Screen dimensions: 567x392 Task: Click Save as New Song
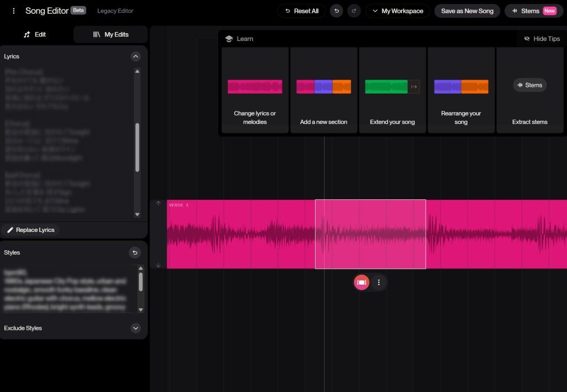467,11
